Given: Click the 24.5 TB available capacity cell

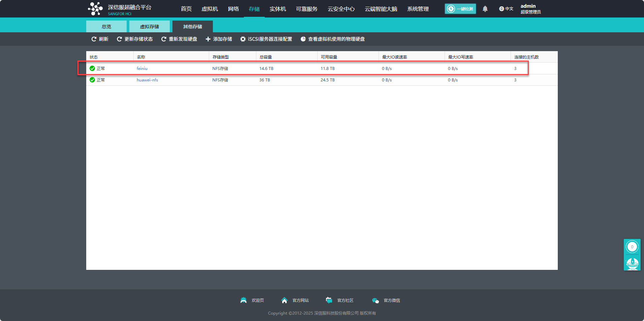Looking at the screenshot, I should 328,80.
